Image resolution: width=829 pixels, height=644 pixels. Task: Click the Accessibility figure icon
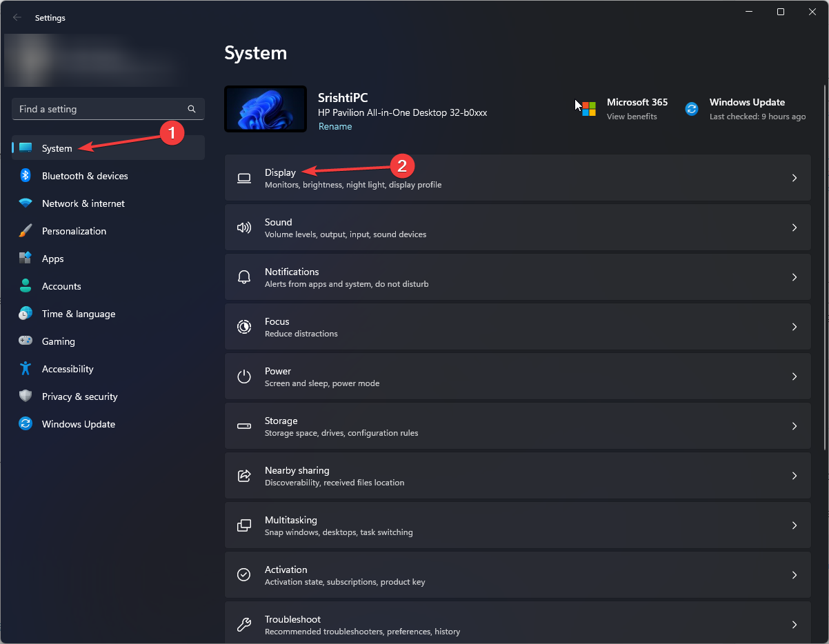pyautogui.click(x=26, y=369)
